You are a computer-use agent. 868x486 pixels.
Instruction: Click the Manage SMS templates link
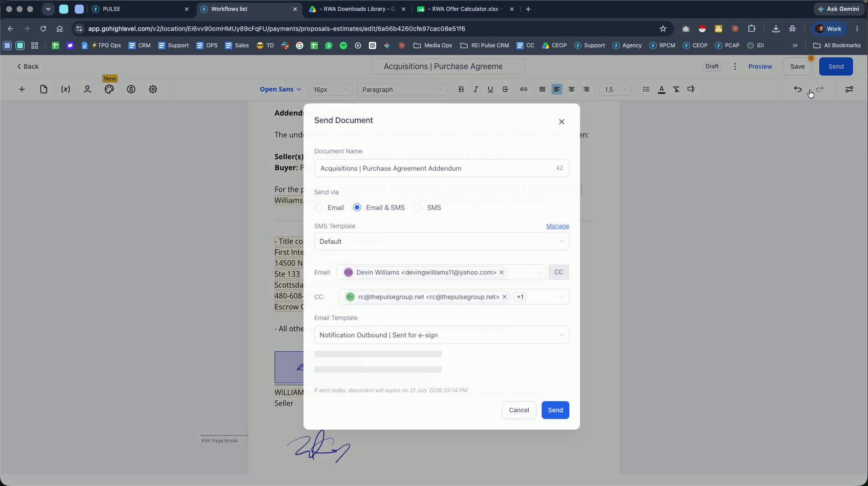[x=557, y=226]
